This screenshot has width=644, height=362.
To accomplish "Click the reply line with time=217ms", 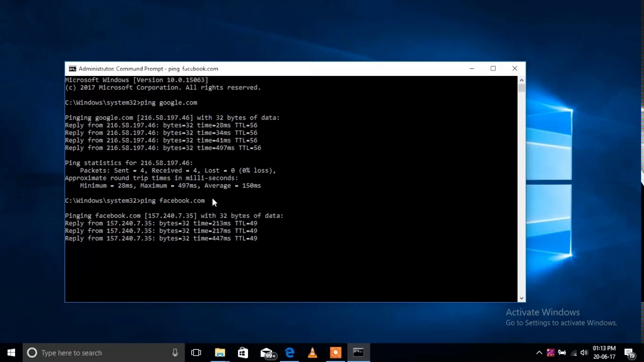I will click(161, 231).
